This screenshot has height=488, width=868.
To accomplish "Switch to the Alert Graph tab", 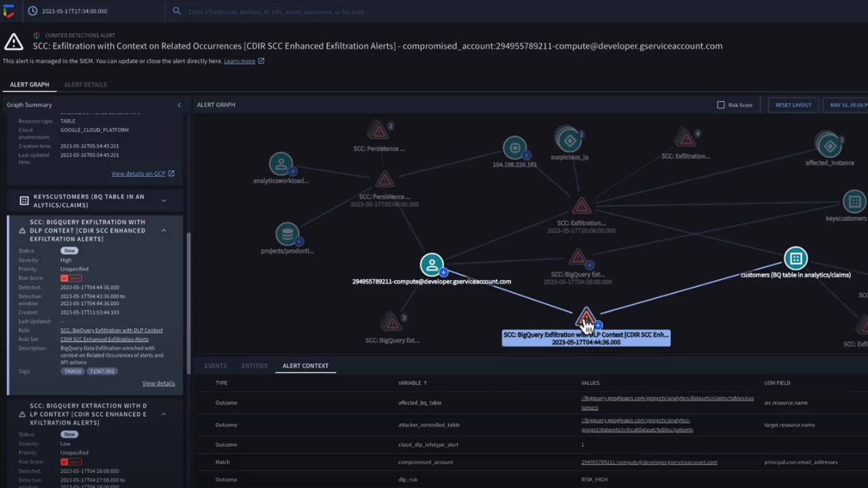I will click(29, 85).
